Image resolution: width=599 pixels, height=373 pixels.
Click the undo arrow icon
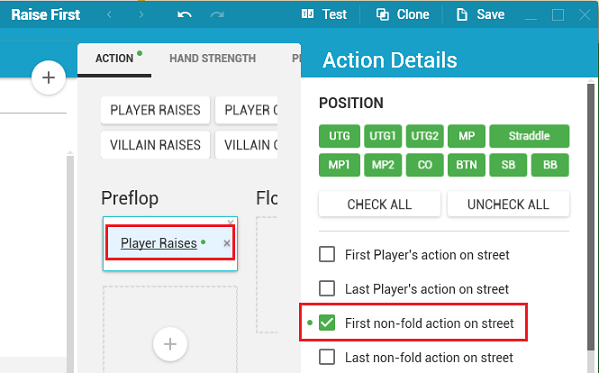click(x=185, y=15)
